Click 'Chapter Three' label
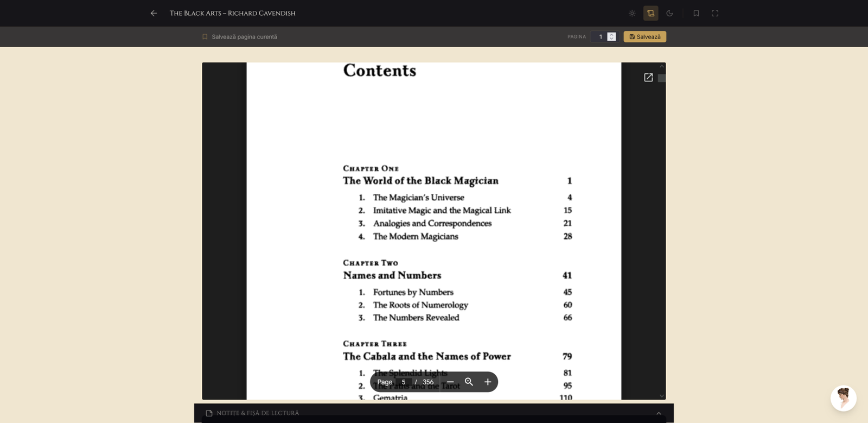 tap(375, 344)
